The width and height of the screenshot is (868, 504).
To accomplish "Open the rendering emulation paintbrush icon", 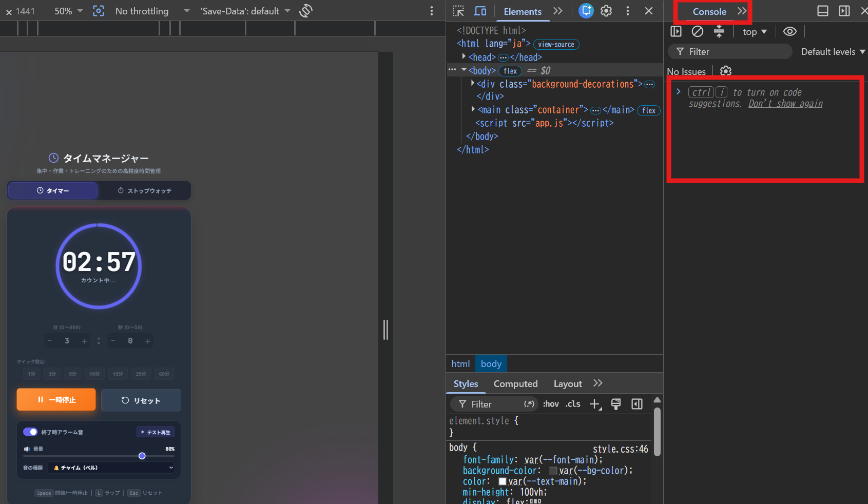I will point(616,404).
